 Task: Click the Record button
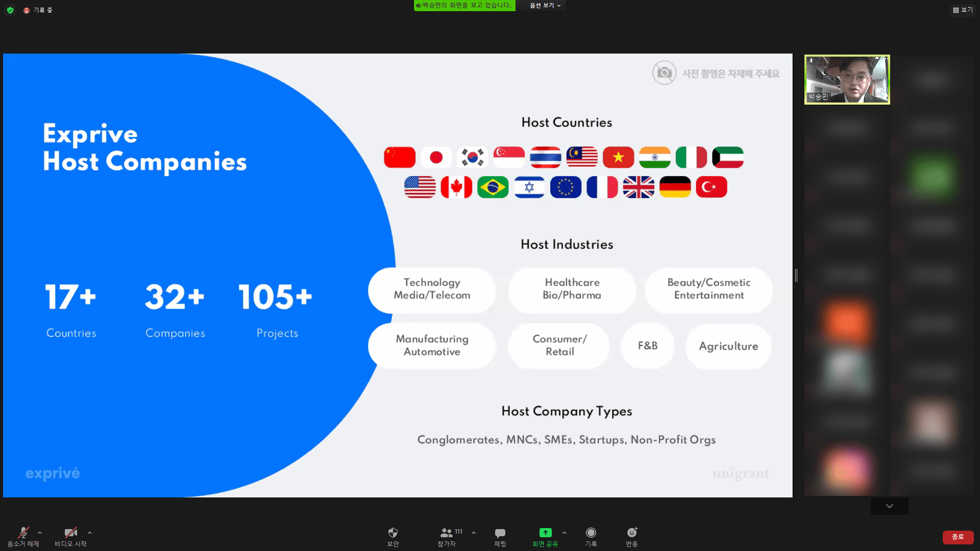[x=591, y=536]
